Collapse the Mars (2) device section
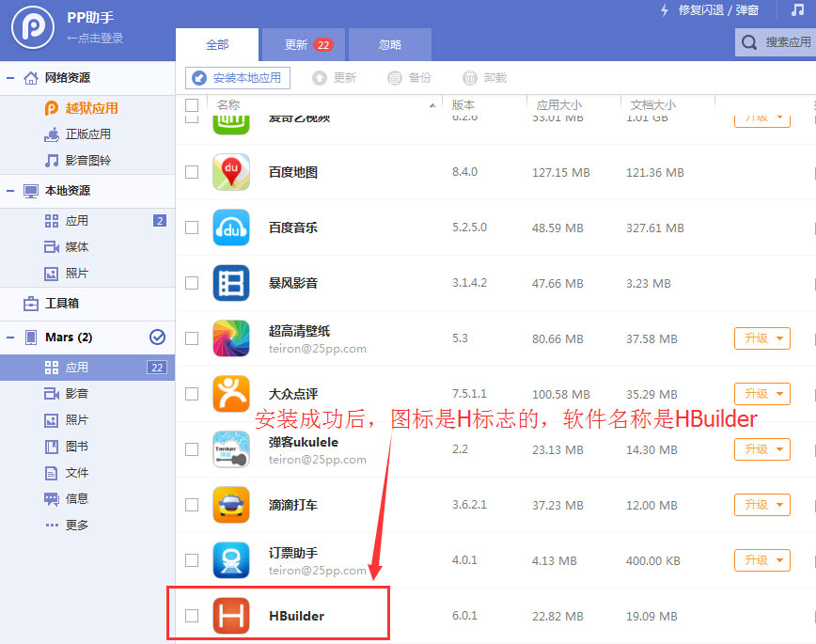 [10, 338]
